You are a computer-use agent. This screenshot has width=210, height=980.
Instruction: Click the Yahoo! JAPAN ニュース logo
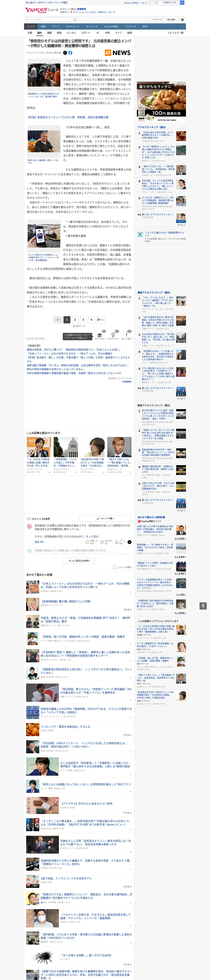(x=42, y=10)
